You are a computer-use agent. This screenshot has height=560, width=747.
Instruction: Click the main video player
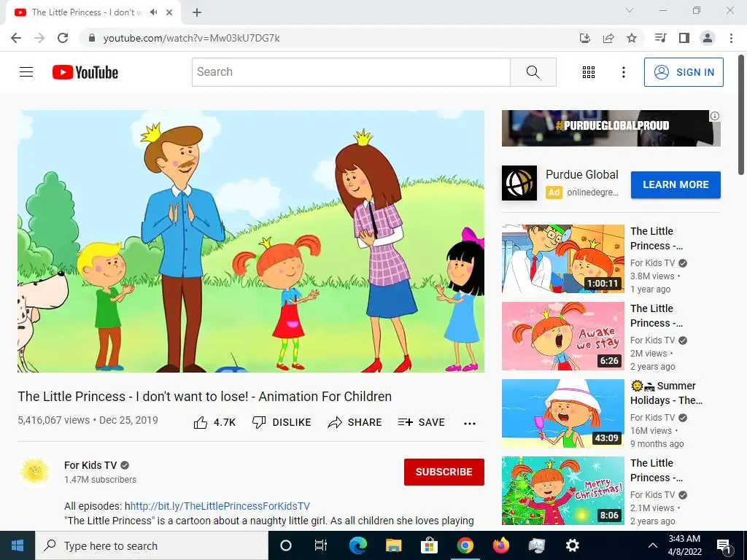[251, 241]
